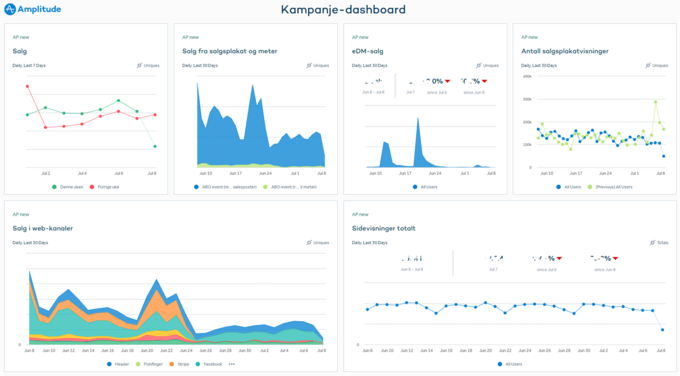The height and width of the screenshot is (376, 680).
Task: Toggle the Stripe legend series
Action: pos(179,364)
